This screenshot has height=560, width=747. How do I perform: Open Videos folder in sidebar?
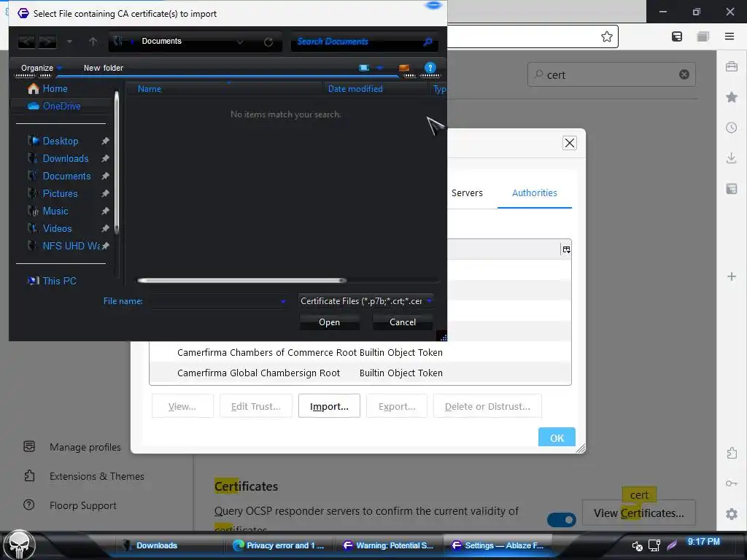point(57,228)
